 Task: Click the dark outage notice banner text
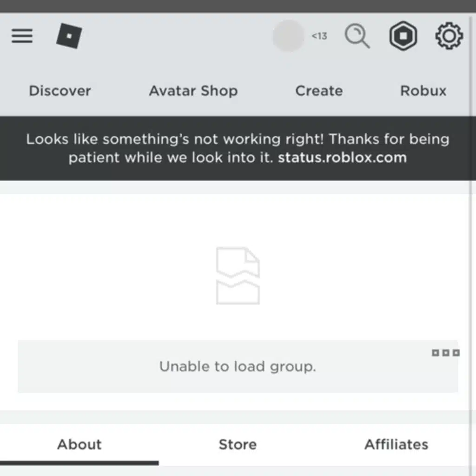[x=238, y=139]
